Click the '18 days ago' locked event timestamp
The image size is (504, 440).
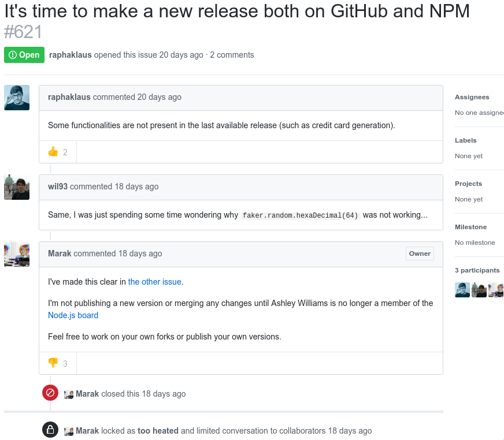point(350,431)
